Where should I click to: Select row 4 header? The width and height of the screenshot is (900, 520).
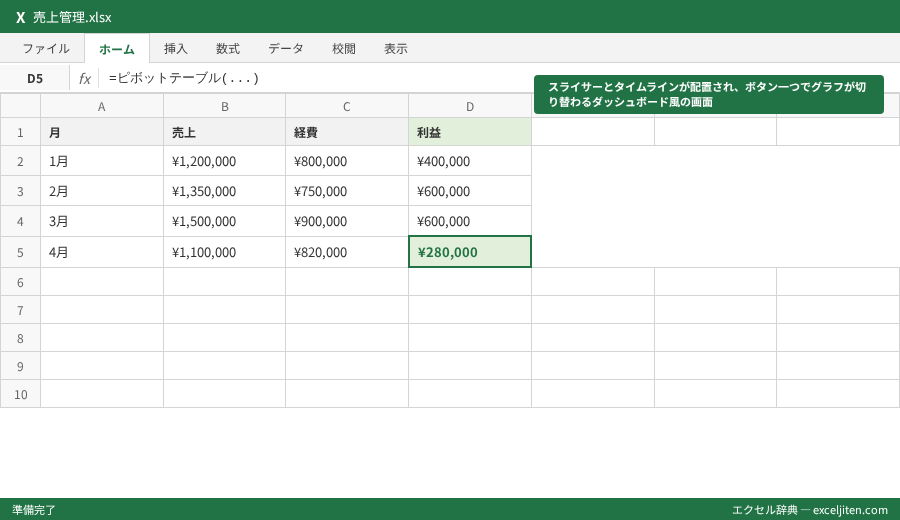click(20, 221)
